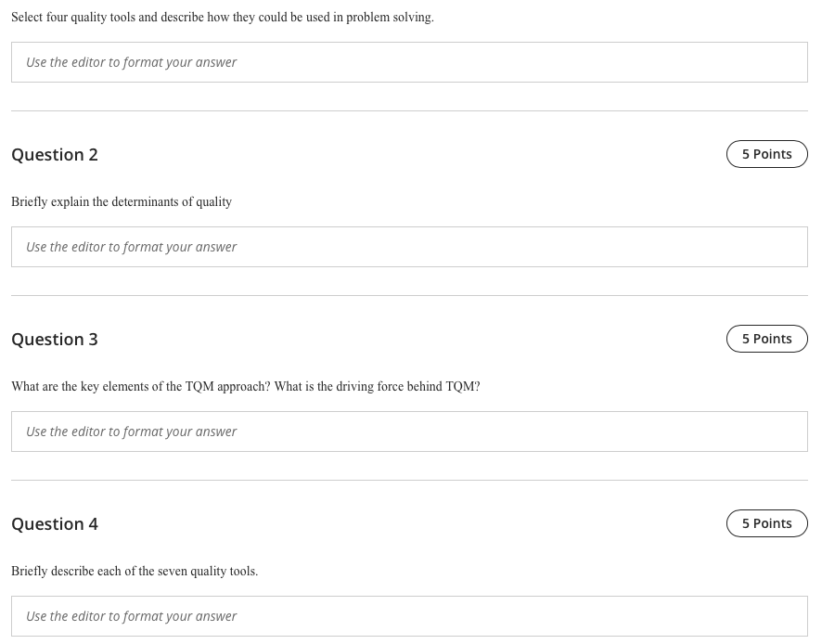Click the seven quality tools question text

[x=135, y=571]
